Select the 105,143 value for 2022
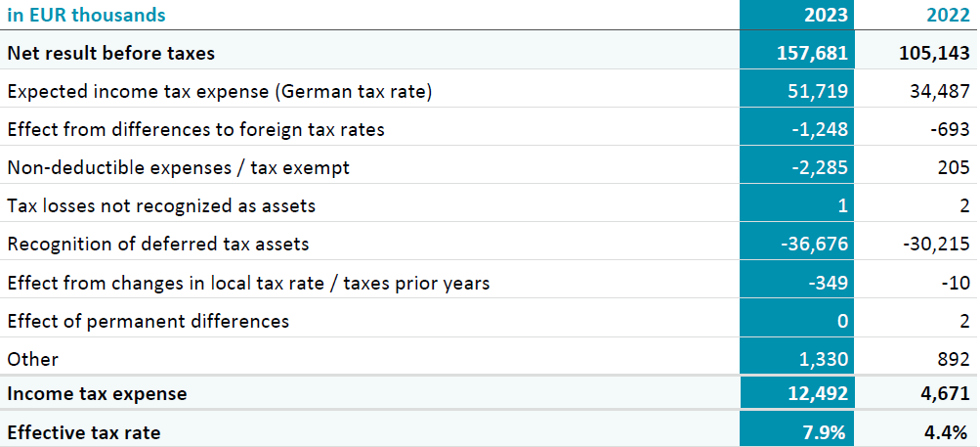 tap(934, 53)
